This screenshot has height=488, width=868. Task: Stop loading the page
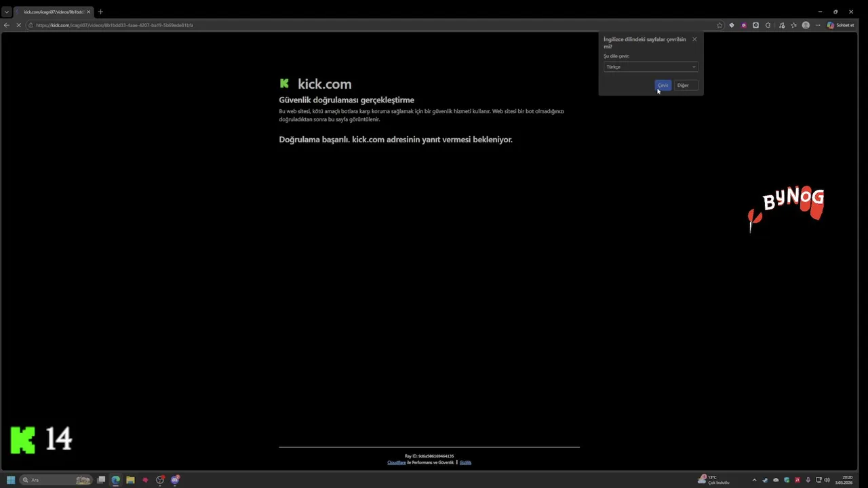[18, 25]
